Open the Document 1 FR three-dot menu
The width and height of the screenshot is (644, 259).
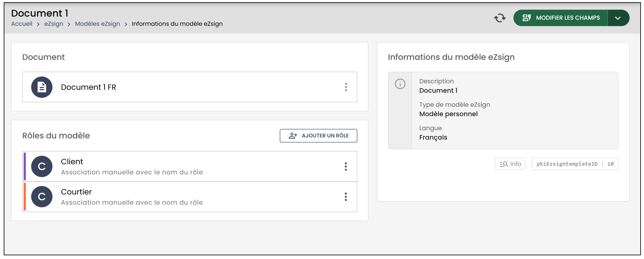[x=346, y=87]
